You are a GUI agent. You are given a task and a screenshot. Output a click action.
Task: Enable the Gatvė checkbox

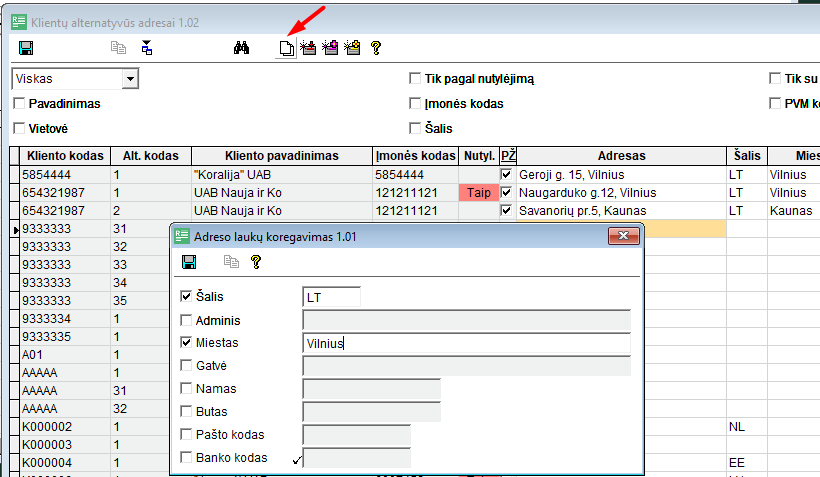186,365
